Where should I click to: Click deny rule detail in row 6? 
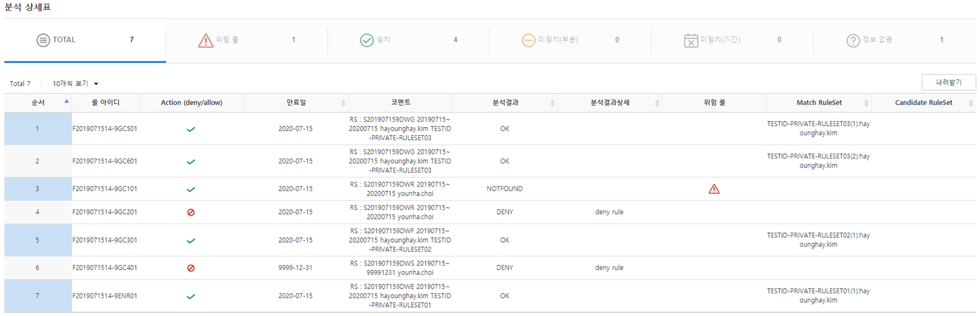click(x=609, y=268)
